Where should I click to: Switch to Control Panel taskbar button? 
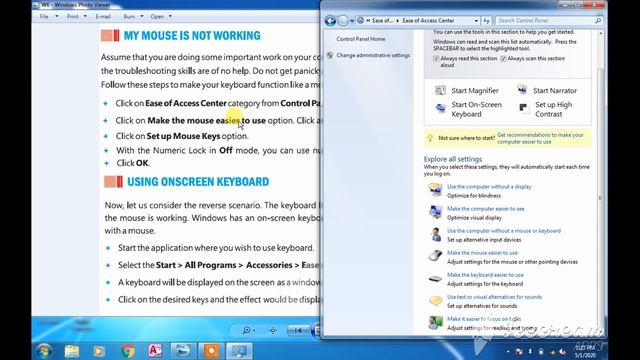[x=239, y=351]
